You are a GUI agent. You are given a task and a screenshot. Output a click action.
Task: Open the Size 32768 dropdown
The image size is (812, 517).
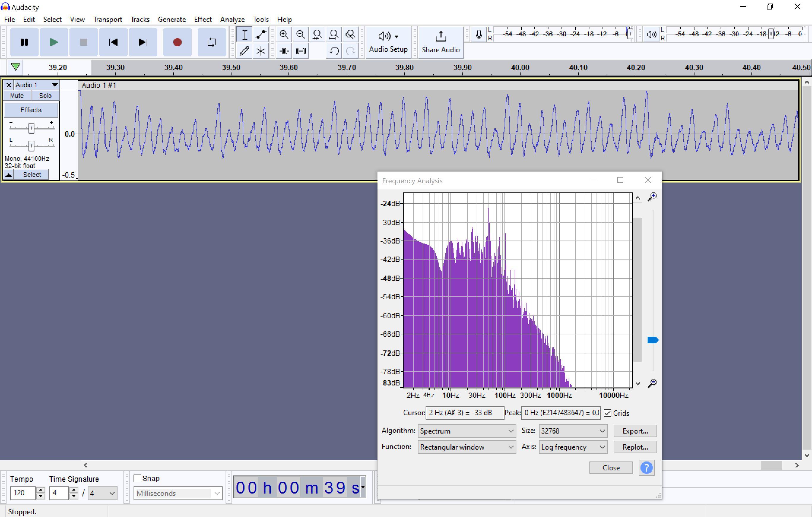coord(573,431)
